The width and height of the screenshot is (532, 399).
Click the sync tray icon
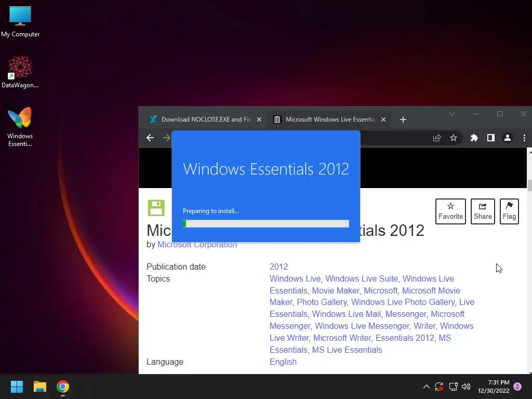click(438, 387)
